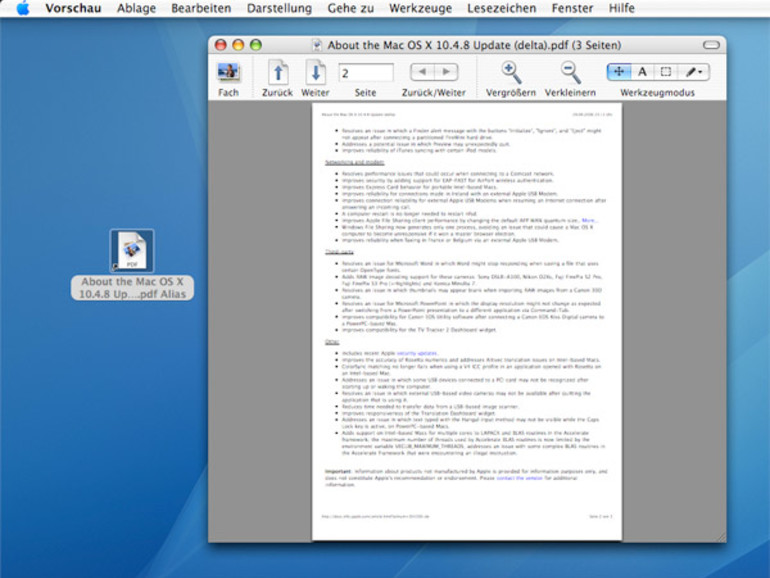The height and width of the screenshot is (578, 770).
Task: Click the toolbar toggle pill button in title bar
Action: [711, 45]
